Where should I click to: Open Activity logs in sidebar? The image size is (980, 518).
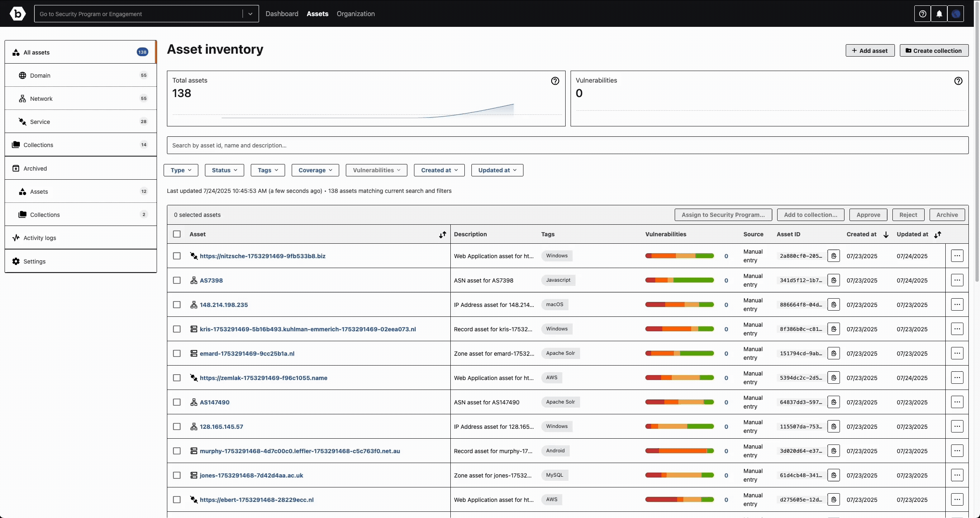click(40, 238)
